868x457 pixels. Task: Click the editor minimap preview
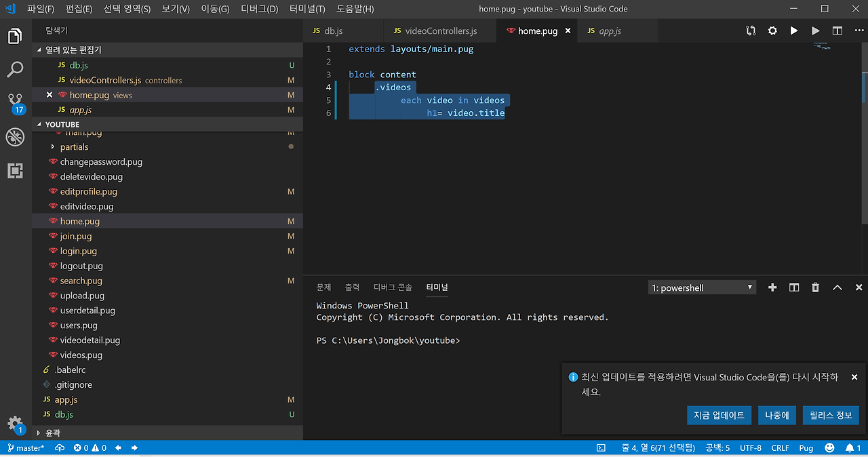pos(821,45)
